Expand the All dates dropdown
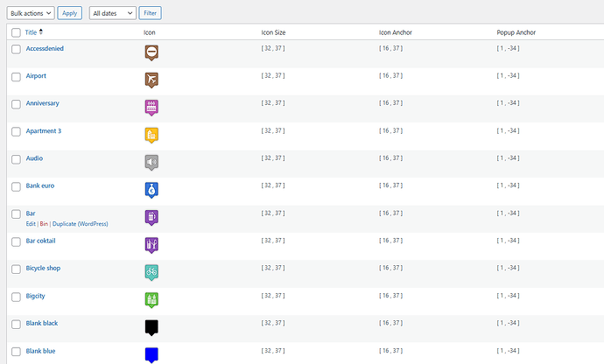 coord(112,13)
